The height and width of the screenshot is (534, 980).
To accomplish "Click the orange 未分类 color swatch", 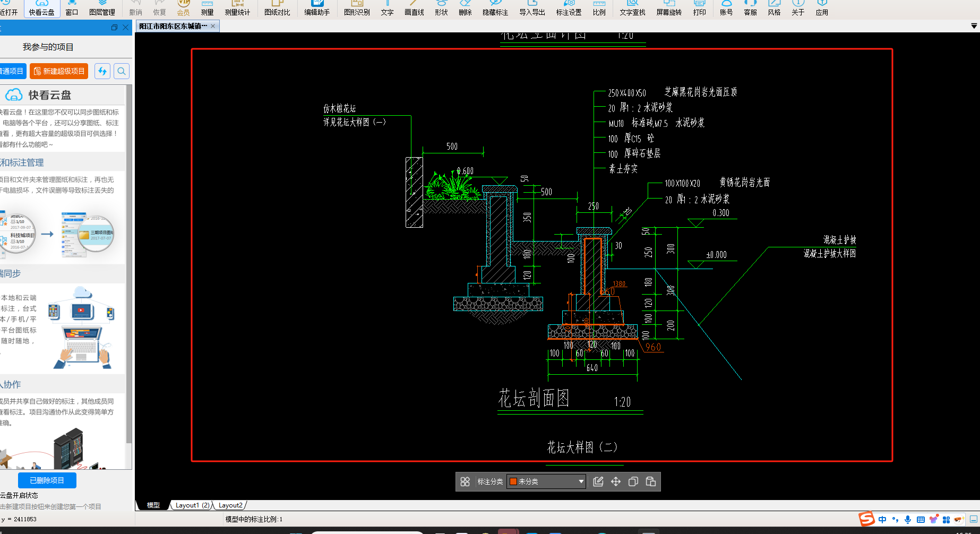I will [513, 481].
